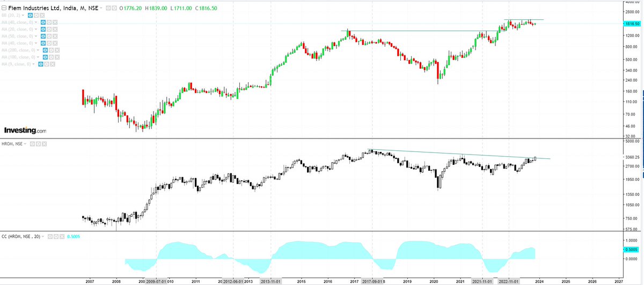Click the MA (9, close, 0) label
644x285 pixels.
[16, 64]
